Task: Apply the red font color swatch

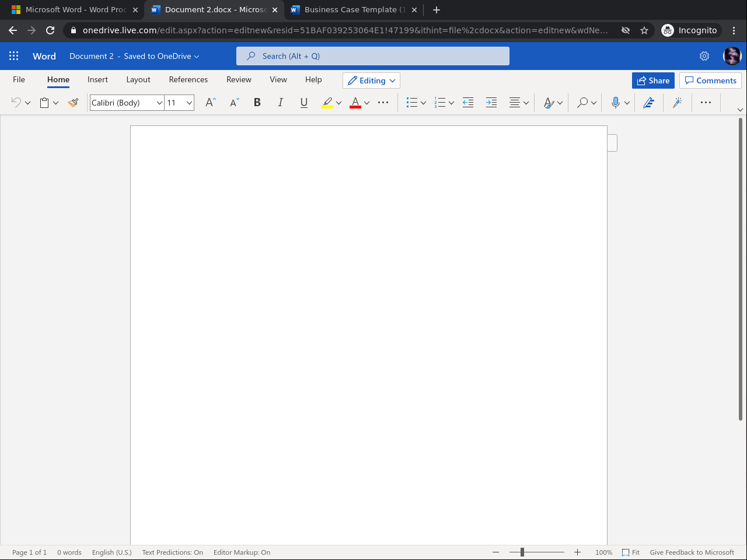Action: click(x=355, y=103)
